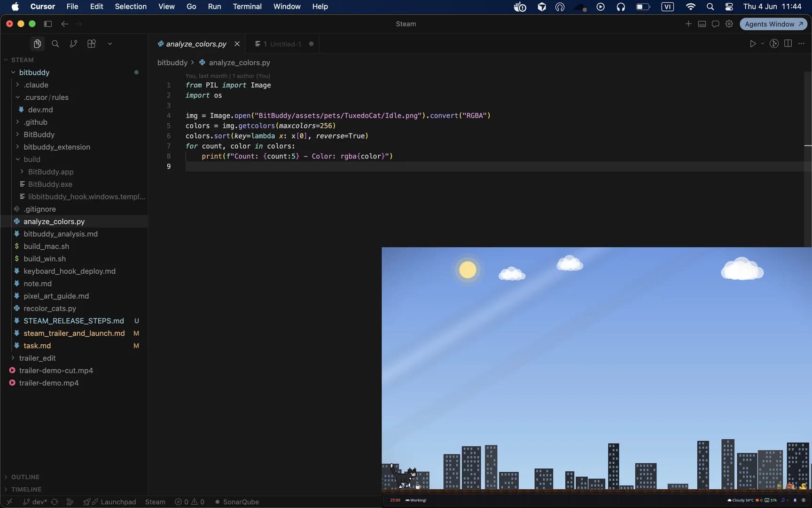Click the remote window icon in status bar
The image size is (812, 508).
coord(9,502)
